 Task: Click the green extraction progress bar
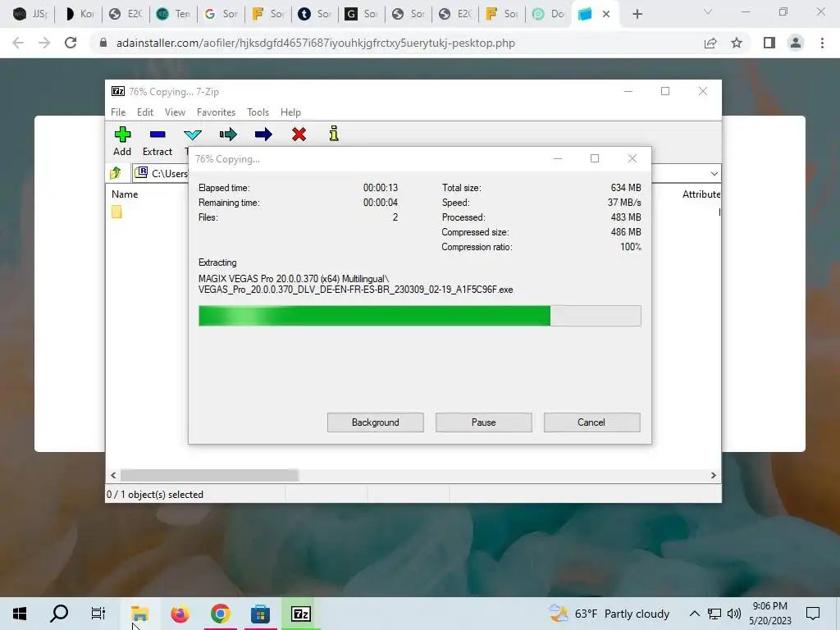(419, 316)
